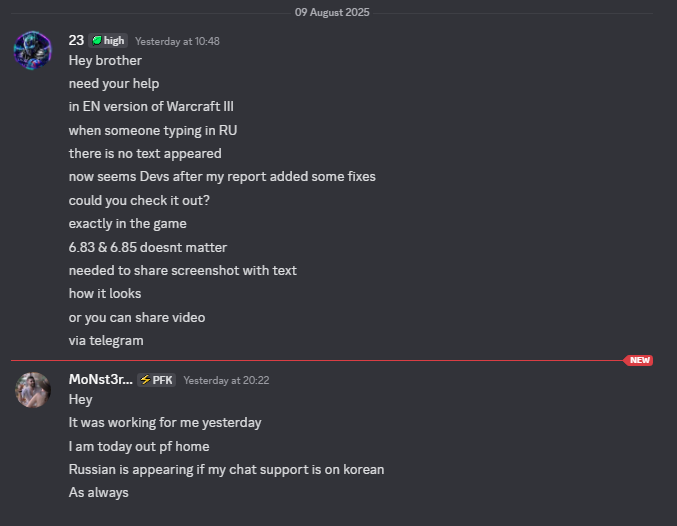The width and height of the screenshot is (677, 526).
Task: Select the 'could you check it out?' message
Action: pos(139,200)
